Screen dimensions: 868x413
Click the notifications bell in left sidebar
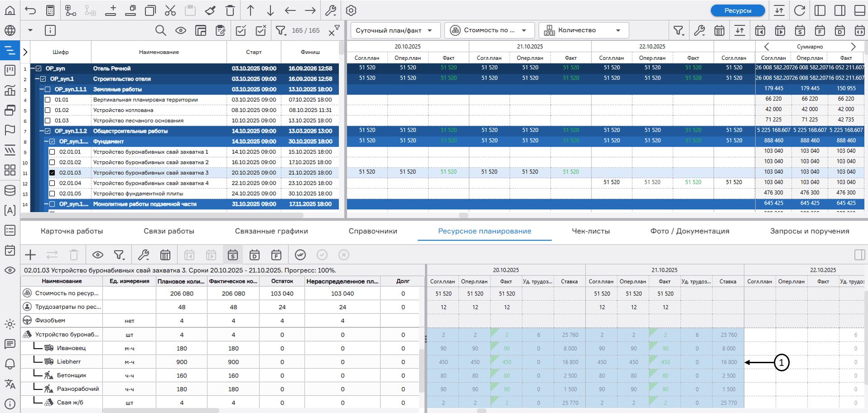tap(10, 364)
